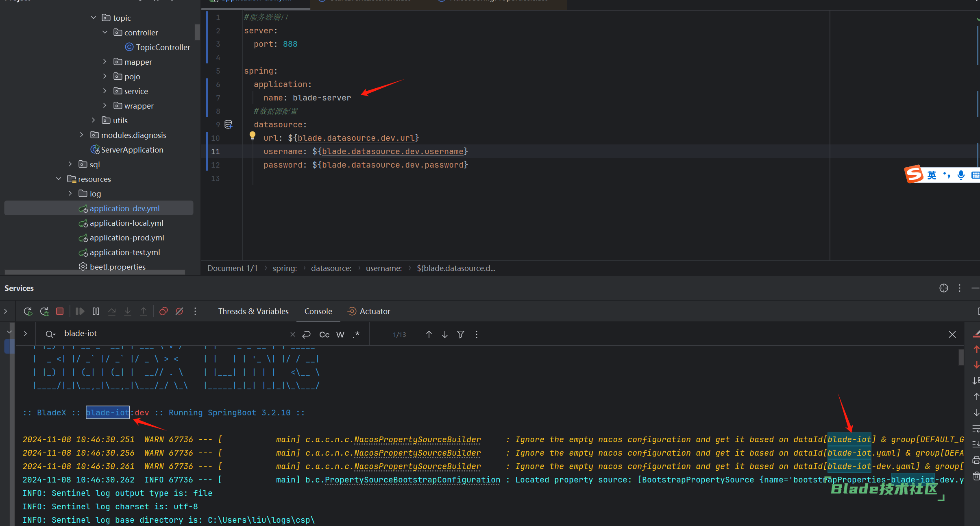Image resolution: width=980 pixels, height=526 pixels.
Task: Open search bar more options menu
Action: 477,334
